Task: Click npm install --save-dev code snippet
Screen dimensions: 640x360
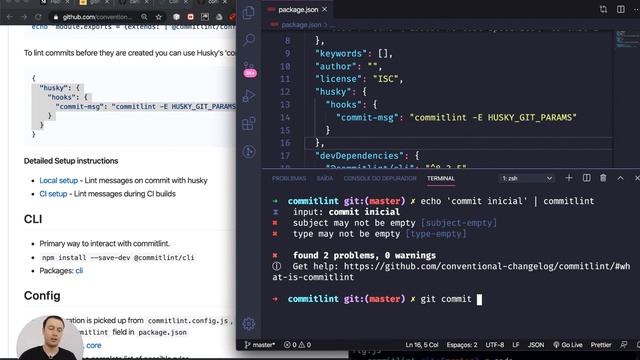Action: coord(118,258)
